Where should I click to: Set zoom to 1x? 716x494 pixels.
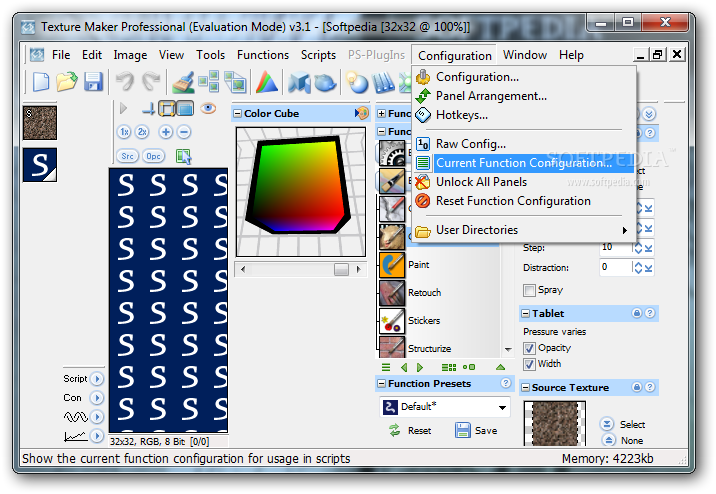[124, 132]
